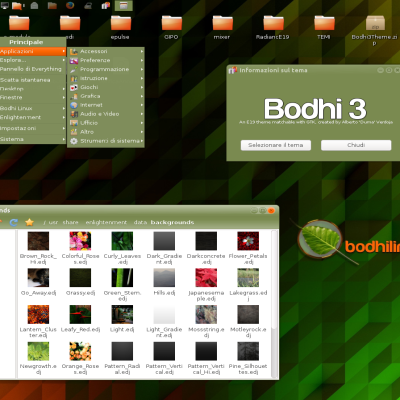The height and width of the screenshot is (400, 400).
Task: Select the Mossstring.edj file
Action: (206, 322)
